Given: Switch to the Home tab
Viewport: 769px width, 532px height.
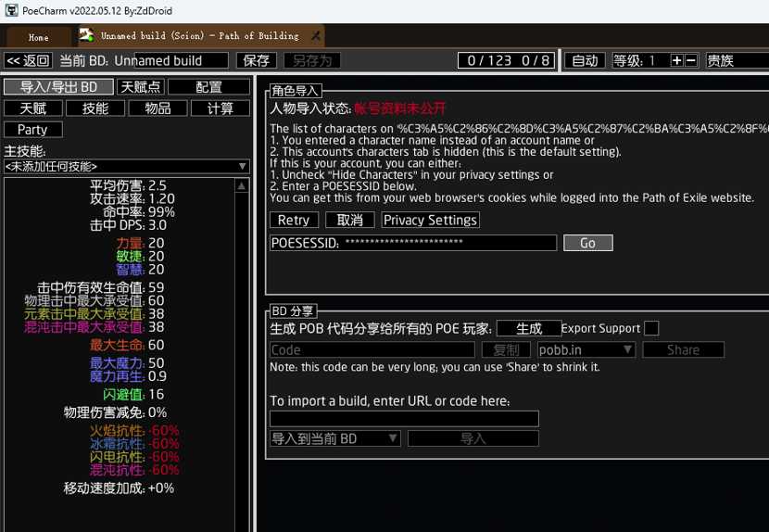Looking at the screenshot, I should tap(38, 37).
